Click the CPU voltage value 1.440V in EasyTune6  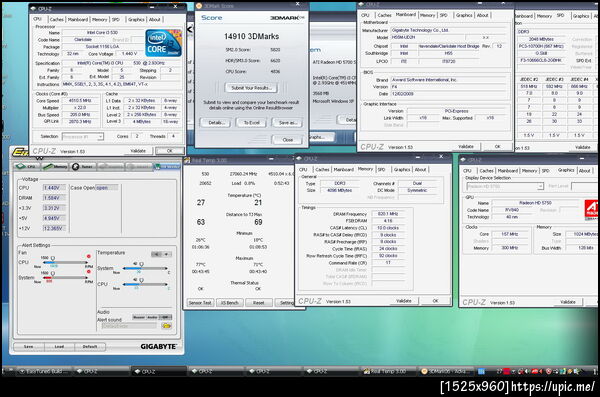pos(54,188)
